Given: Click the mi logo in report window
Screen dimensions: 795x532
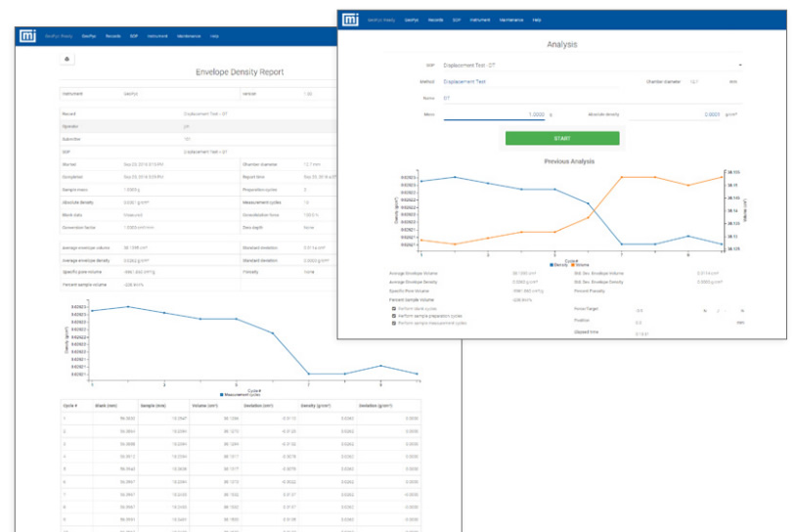Looking at the screenshot, I should click(28, 36).
